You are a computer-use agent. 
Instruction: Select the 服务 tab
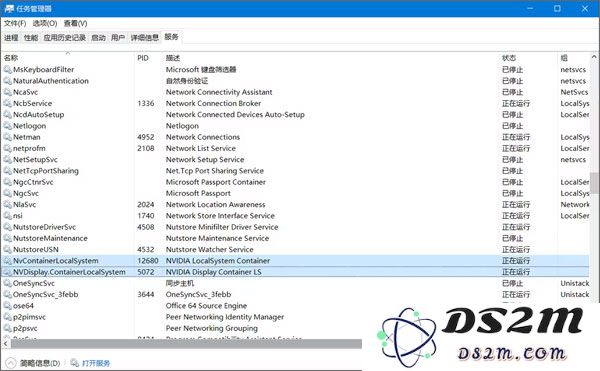tap(171, 37)
